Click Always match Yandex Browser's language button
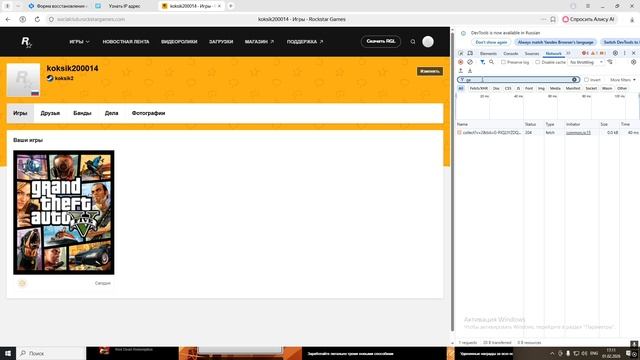The image size is (640, 360). [x=556, y=42]
